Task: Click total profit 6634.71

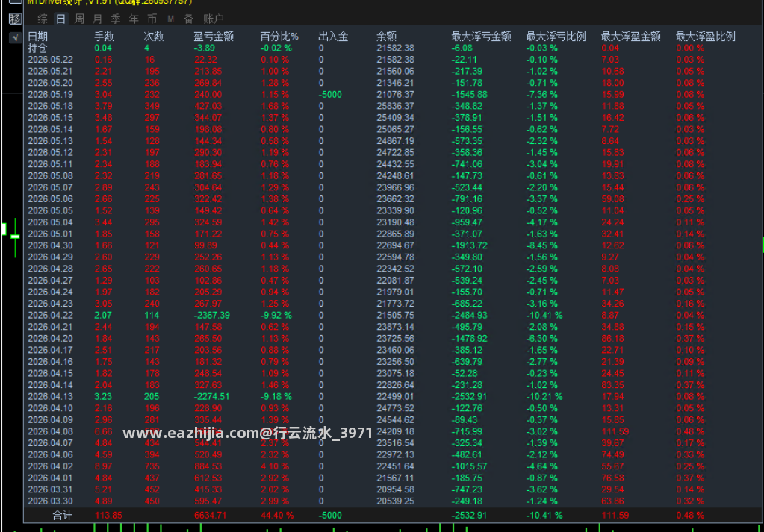Action: (210, 516)
